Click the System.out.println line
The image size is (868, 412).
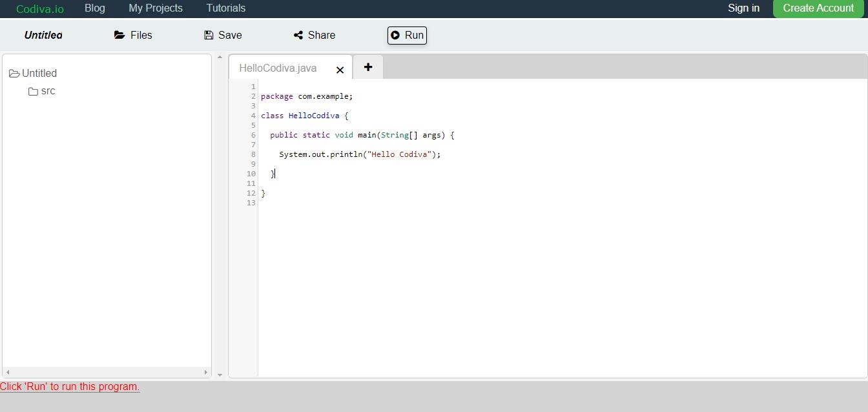click(360, 154)
